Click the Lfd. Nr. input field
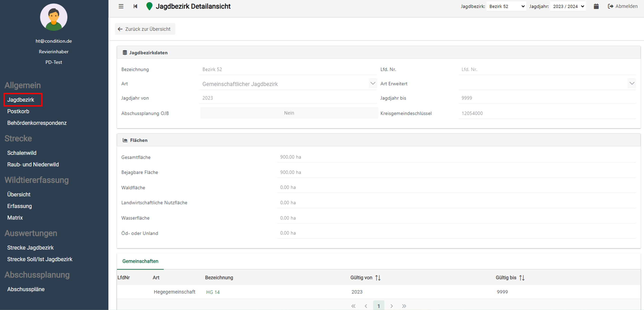The image size is (644, 310). [x=547, y=69]
